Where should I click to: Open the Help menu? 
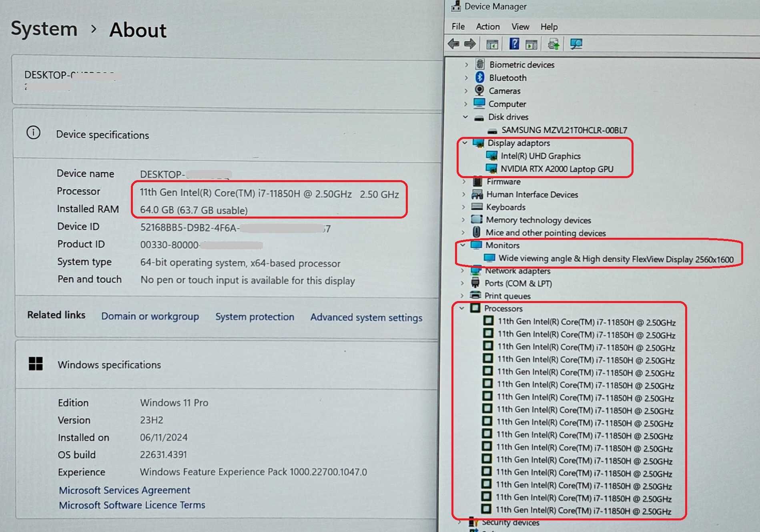[549, 27]
